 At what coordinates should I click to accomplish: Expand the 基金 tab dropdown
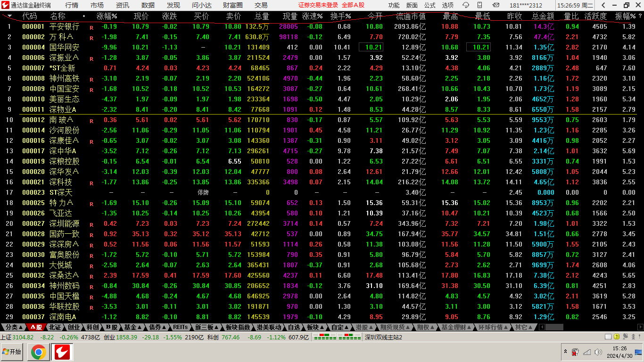click(133, 327)
